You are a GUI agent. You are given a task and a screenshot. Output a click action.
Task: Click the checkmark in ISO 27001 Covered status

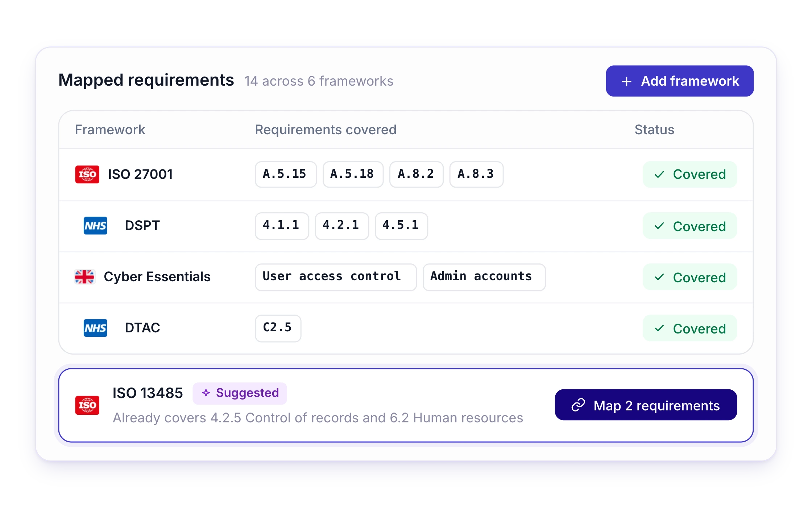(659, 175)
